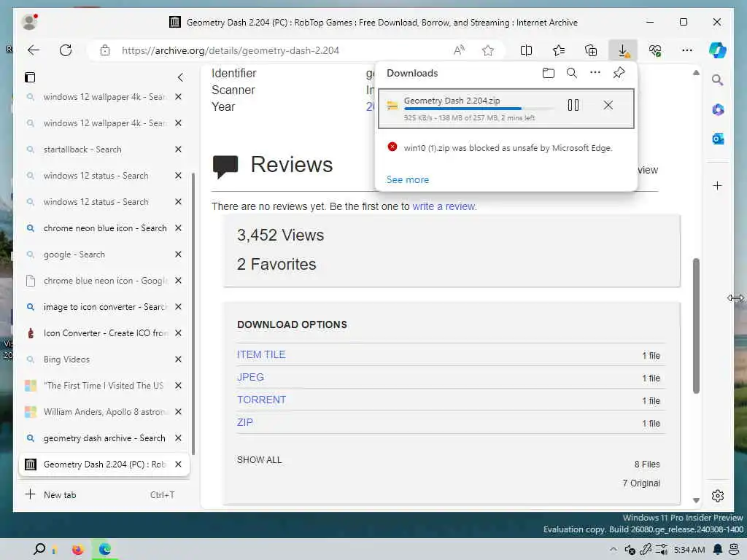The width and height of the screenshot is (747, 560).
Task: Open the Collections icon
Action: (591, 50)
